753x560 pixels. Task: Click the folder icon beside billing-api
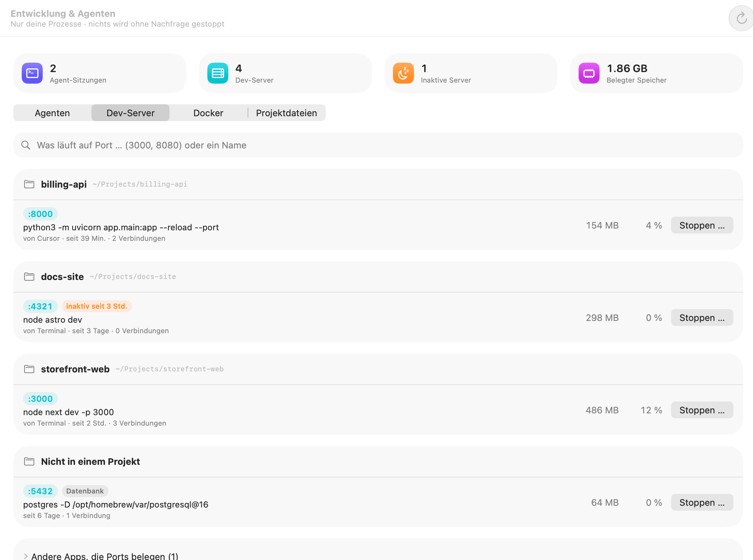pos(29,184)
